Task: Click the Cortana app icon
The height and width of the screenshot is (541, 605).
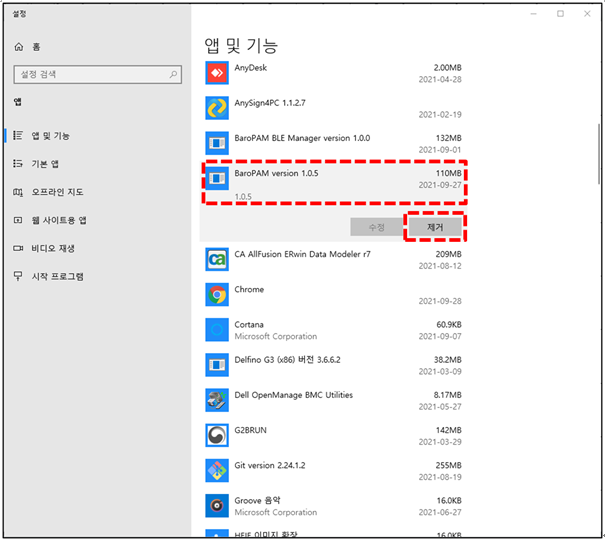Action: tap(217, 330)
